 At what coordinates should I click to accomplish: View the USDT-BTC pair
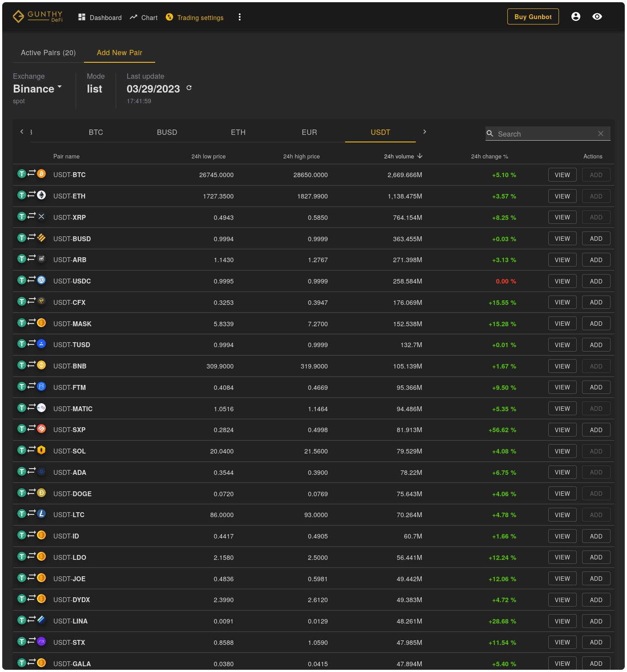pos(563,175)
